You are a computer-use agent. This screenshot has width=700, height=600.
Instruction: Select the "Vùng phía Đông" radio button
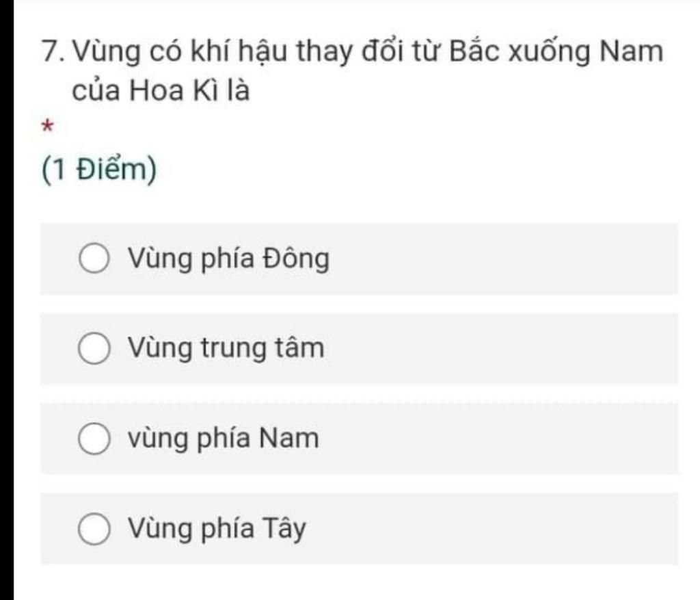coord(94,258)
